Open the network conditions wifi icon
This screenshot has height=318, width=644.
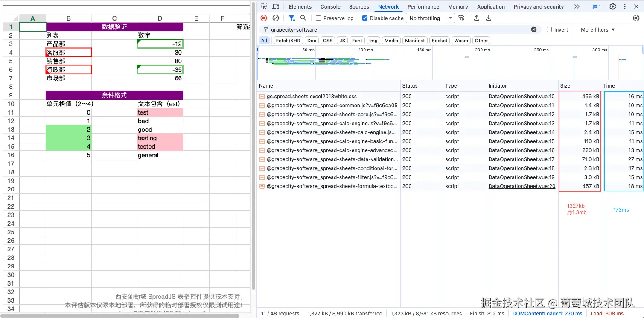tap(461, 18)
